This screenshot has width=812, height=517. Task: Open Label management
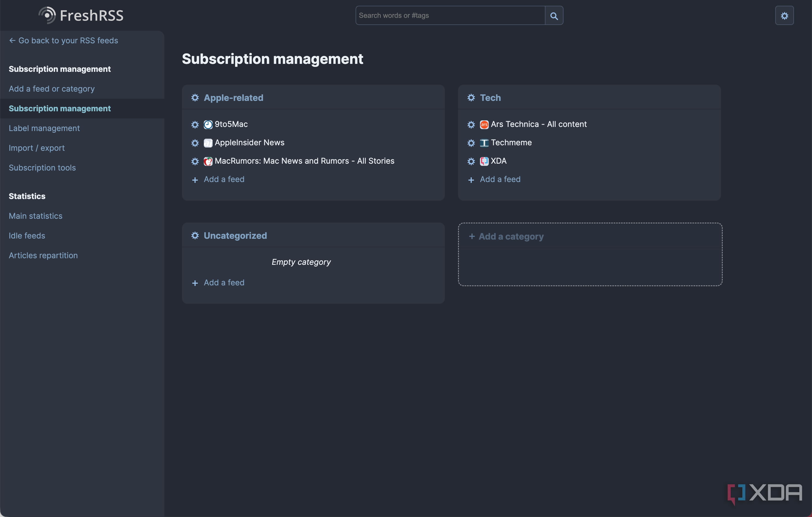click(44, 128)
